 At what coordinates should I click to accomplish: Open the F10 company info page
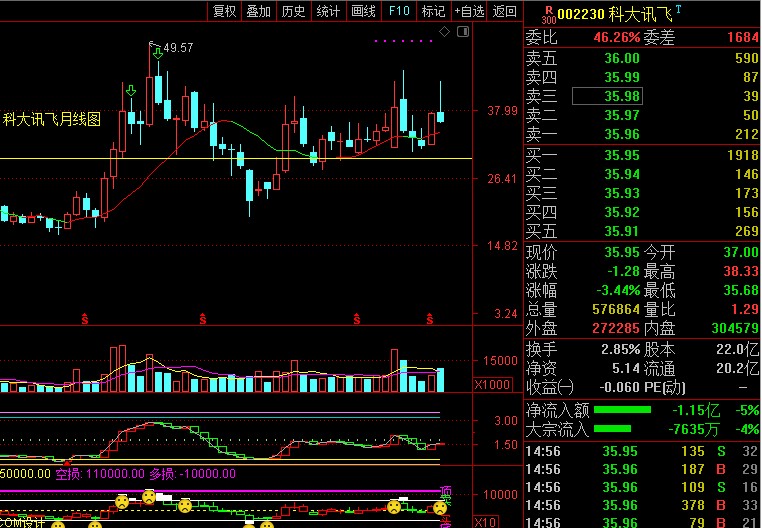pos(399,11)
